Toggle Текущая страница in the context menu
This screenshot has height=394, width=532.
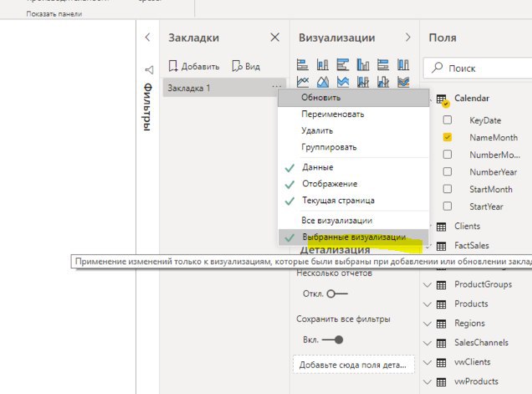click(x=354, y=201)
